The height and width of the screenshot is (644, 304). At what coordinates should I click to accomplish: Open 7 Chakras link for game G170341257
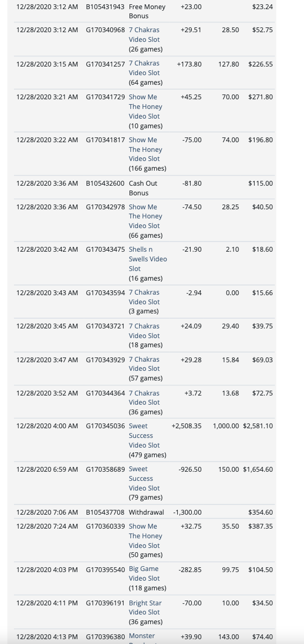(144, 68)
